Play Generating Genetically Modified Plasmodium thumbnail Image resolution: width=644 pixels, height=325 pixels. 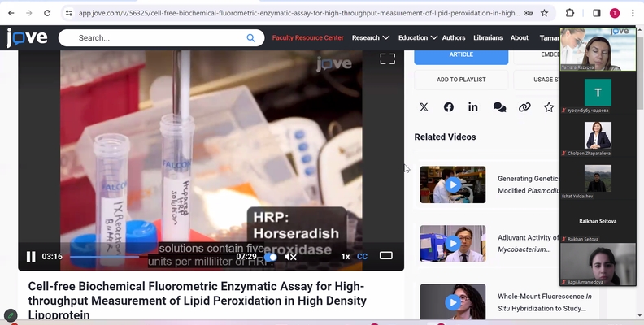point(453,184)
